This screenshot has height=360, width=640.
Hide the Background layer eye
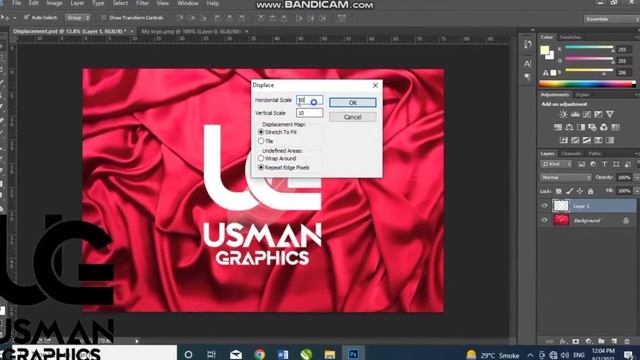[544, 220]
